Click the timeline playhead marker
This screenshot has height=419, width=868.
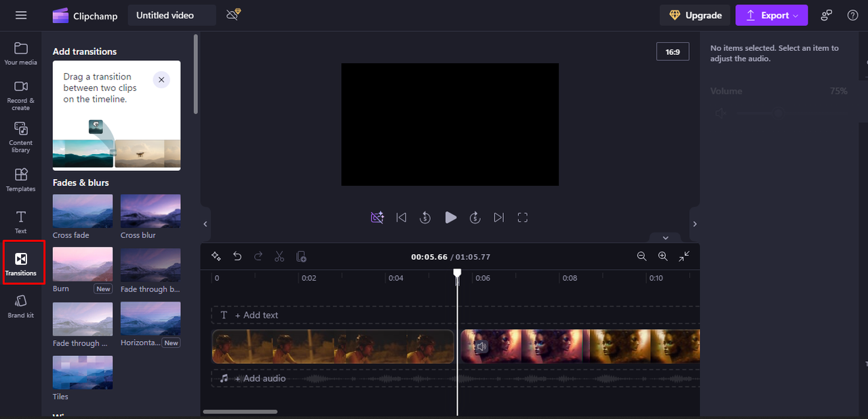pos(457,273)
